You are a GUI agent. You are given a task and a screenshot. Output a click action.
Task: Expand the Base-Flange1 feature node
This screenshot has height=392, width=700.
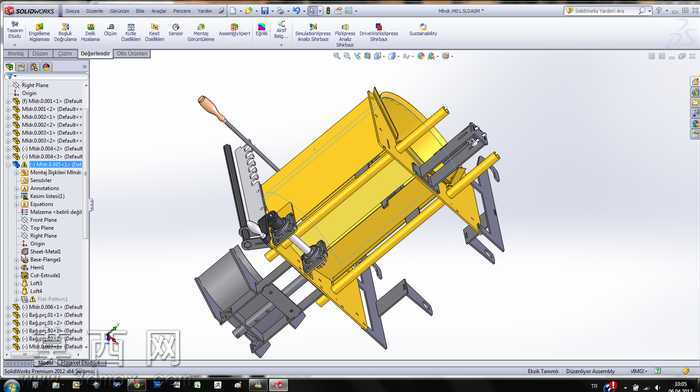pos(17,259)
